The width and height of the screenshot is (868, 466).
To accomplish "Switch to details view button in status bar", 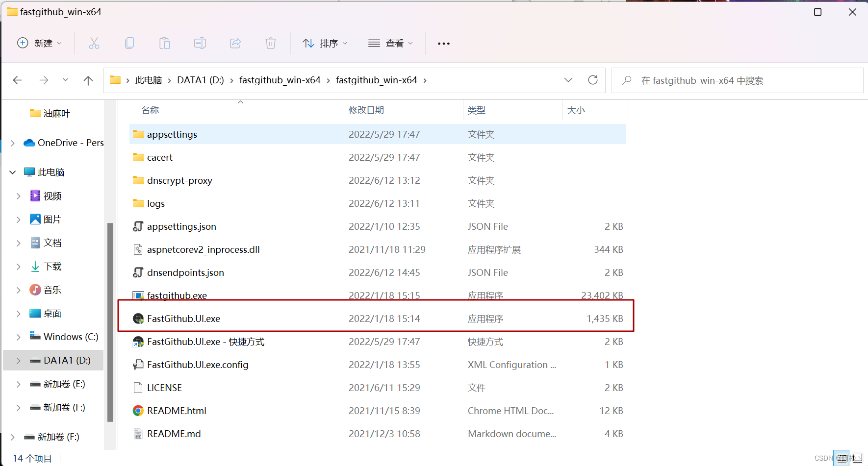I will (842, 458).
